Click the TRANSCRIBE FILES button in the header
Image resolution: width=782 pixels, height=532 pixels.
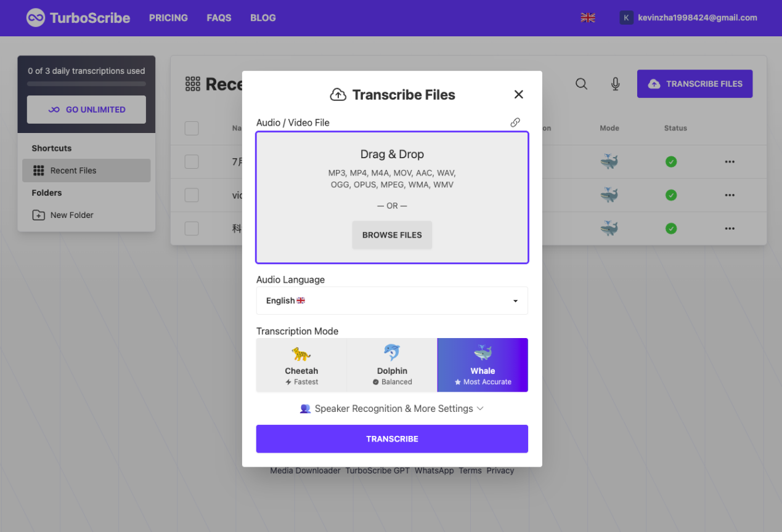[695, 84]
